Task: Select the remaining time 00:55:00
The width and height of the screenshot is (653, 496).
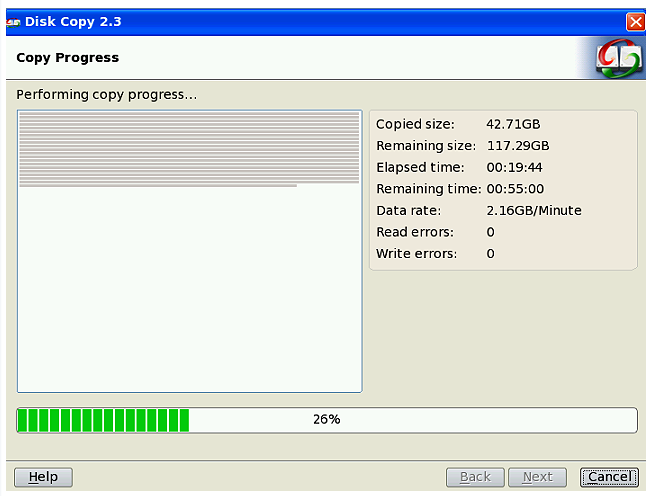Action: (x=515, y=189)
